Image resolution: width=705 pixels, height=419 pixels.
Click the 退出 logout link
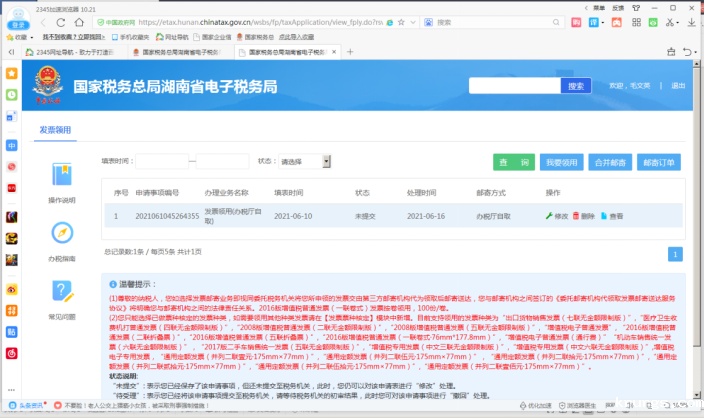pos(678,86)
